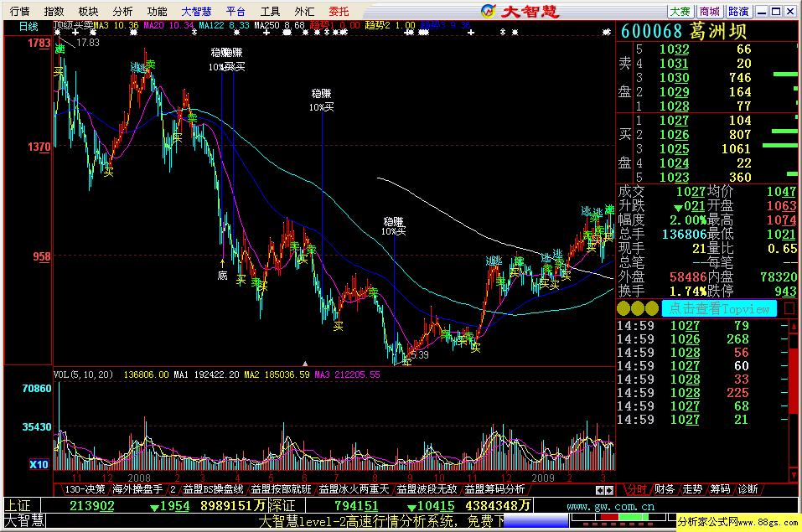Click the 跌停 943 value

click(785, 291)
